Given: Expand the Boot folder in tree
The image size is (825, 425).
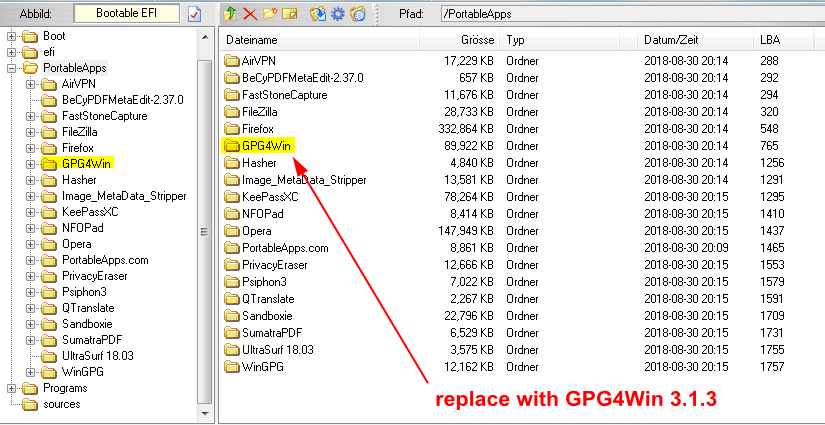Looking at the screenshot, I should [x=13, y=36].
